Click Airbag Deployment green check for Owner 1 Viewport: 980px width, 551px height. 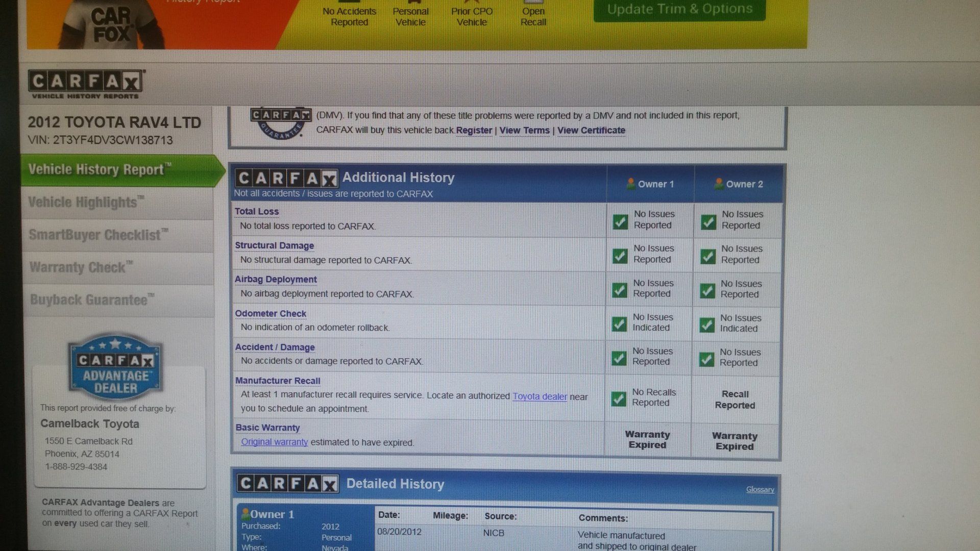(620, 290)
